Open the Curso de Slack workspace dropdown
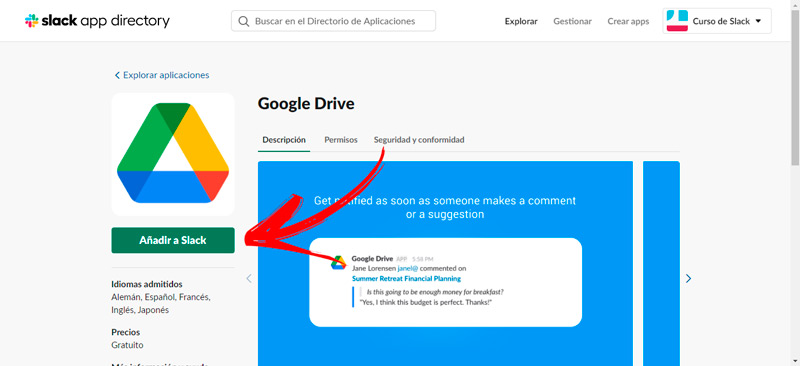 [x=717, y=21]
